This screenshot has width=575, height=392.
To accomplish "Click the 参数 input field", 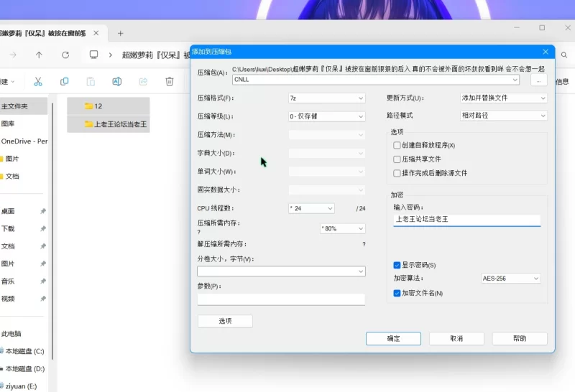I will [x=281, y=299].
